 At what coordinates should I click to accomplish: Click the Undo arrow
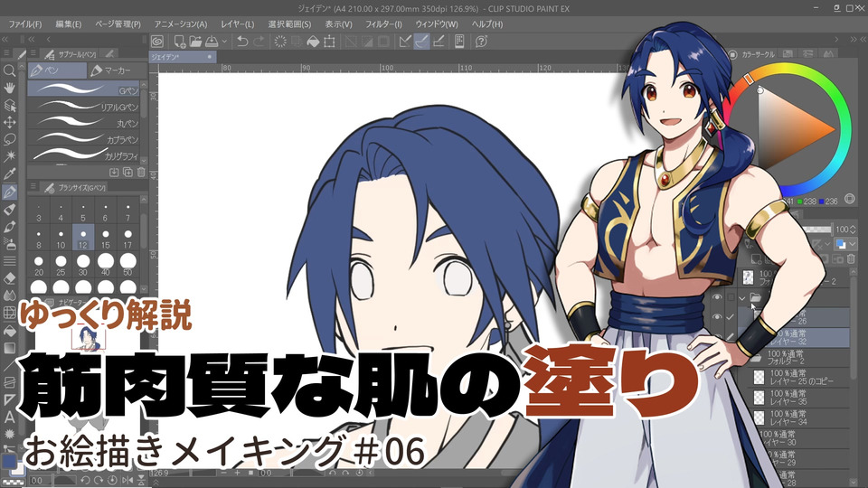click(242, 42)
